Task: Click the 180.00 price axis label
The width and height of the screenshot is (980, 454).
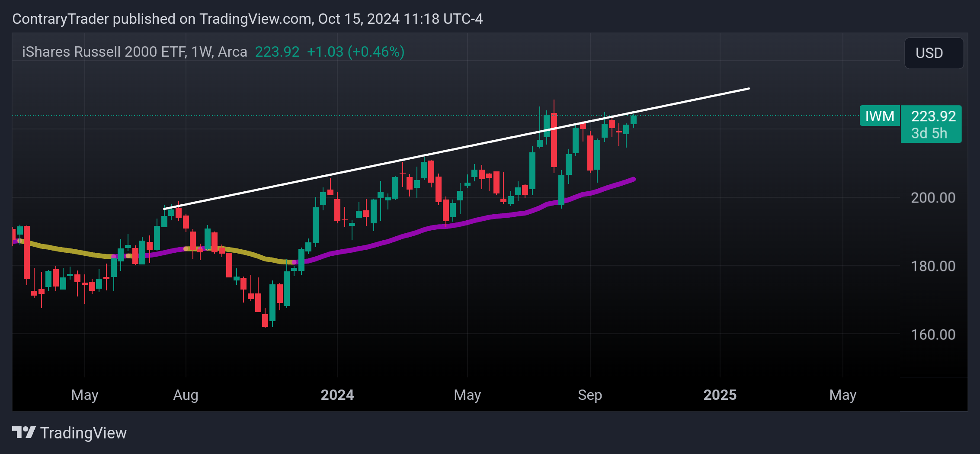Action: [x=933, y=266]
